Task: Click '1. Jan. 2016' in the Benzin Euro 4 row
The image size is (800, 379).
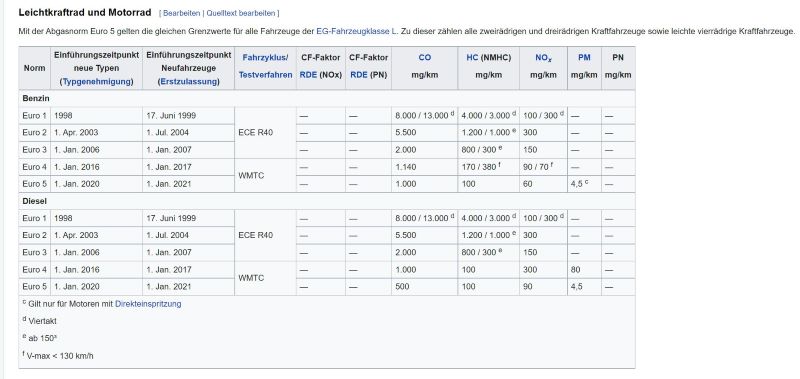Action: pos(77,167)
